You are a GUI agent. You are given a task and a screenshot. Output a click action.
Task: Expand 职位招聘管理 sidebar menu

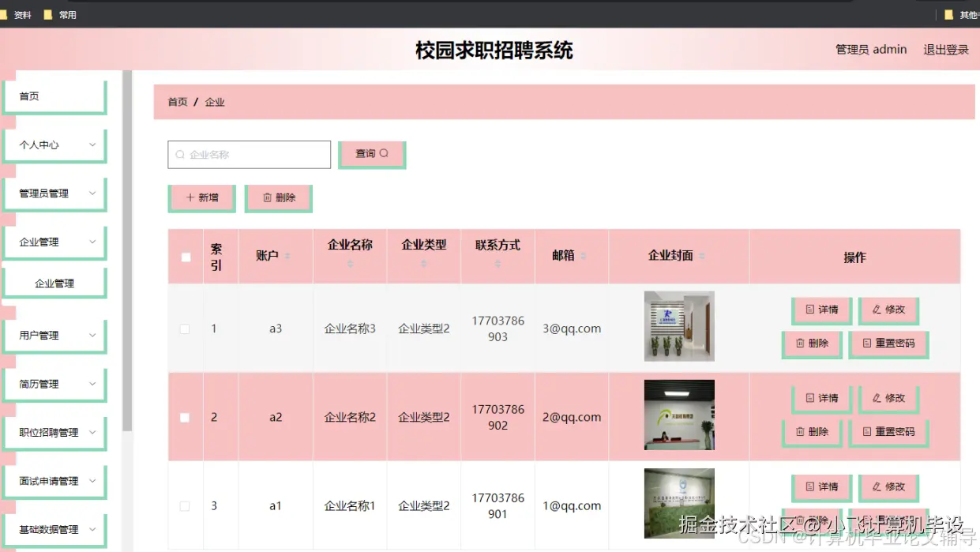point(54,433)
